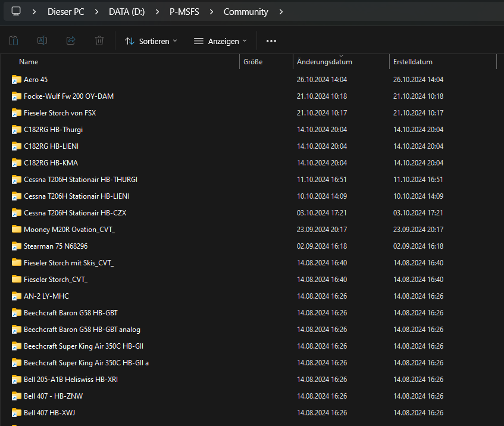Click name 'Beechcraft Super King Air 350C HB-GII a'

pyautogui.click(x=86, y=363)
